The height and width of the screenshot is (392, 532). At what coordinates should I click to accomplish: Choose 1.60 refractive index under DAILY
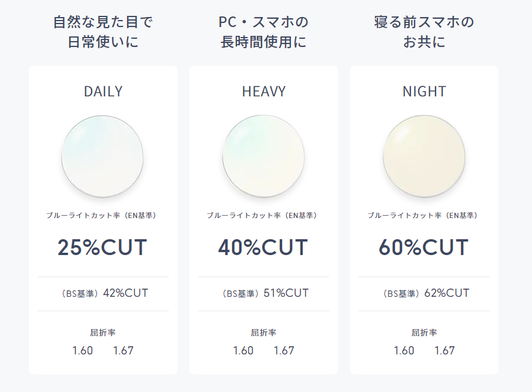click(82, 350)
